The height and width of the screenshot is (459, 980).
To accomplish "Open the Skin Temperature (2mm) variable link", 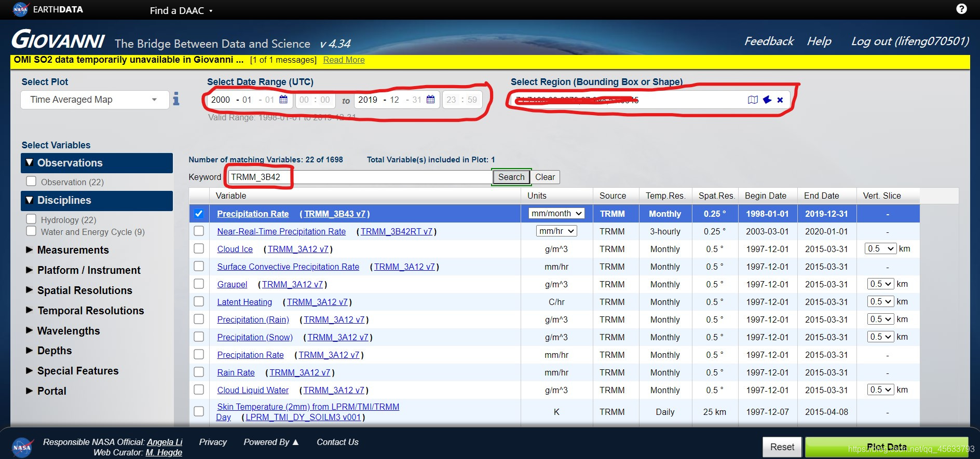I will (x=308, y=412).
